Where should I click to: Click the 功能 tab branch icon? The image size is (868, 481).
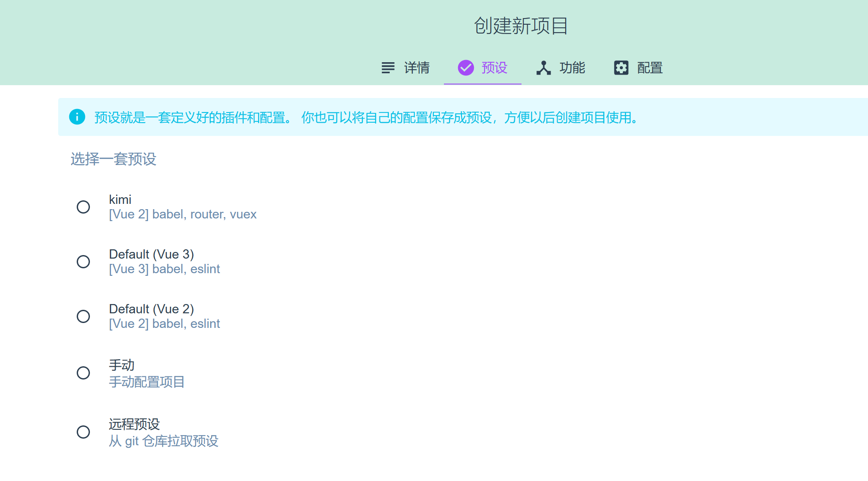[544, 68]
